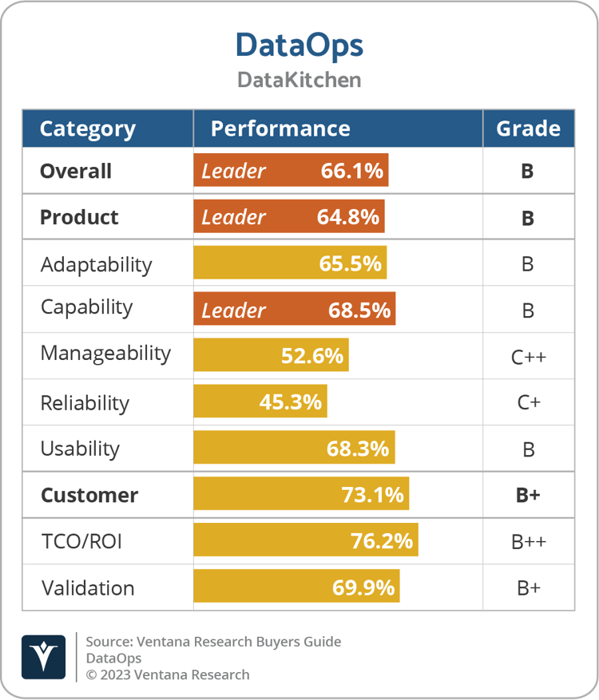The height and width of the screenshot is (700, 599).
Task: Click the Manageability 52.6% bar
Action: (271, 356)
